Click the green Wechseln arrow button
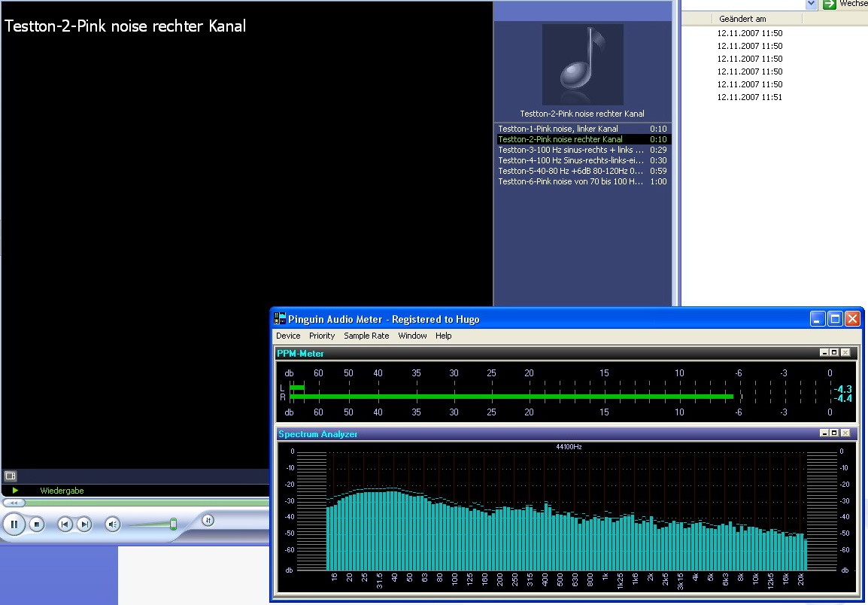This screenshot has width=868, height=605. (x=829, y=4)
